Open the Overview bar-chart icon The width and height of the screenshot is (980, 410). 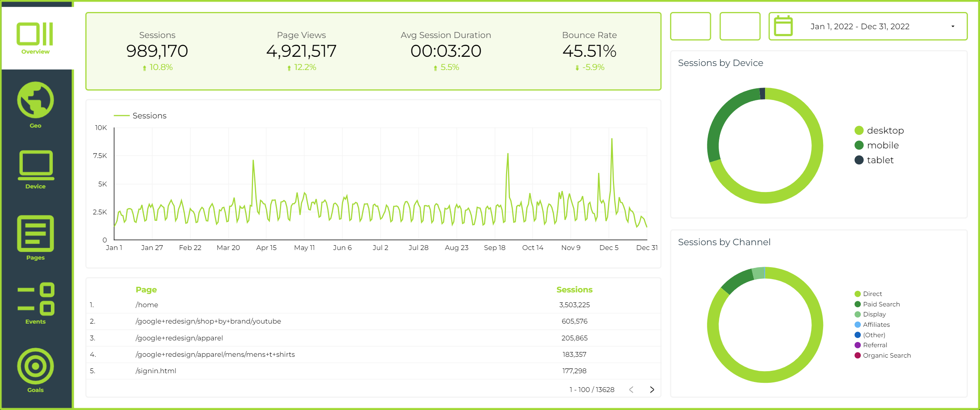(x=35, y=34)
